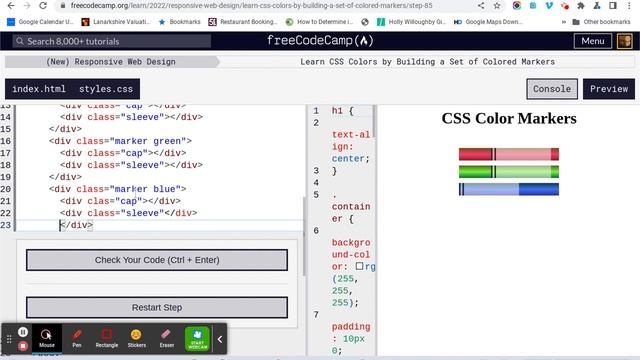Click the site lock icon in address bar
Image resolution: width=640 pixels, height=360 pixels.
[x=62, y=6]
